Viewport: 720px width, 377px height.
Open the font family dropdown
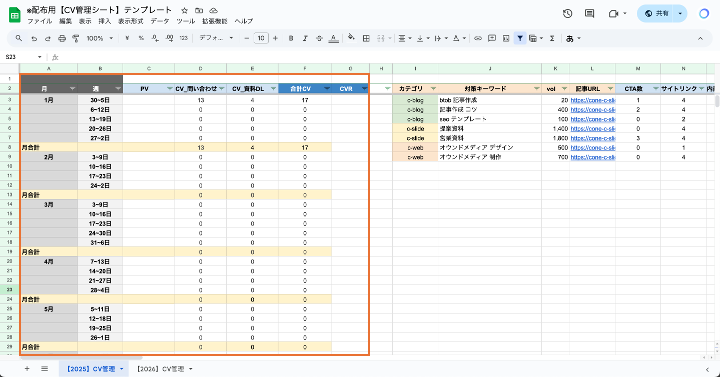click(216, 39)
